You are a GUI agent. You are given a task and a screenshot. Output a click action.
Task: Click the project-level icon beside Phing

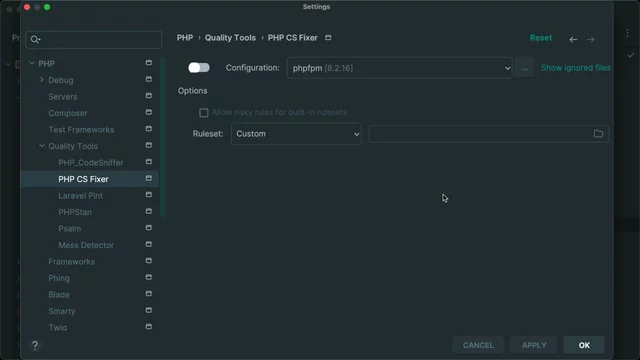[149, 277]
